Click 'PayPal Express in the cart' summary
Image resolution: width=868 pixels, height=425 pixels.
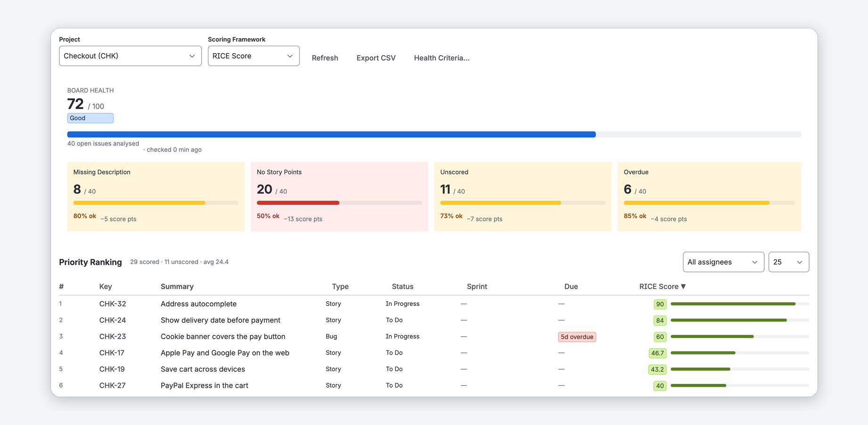[x=204, y=385]
